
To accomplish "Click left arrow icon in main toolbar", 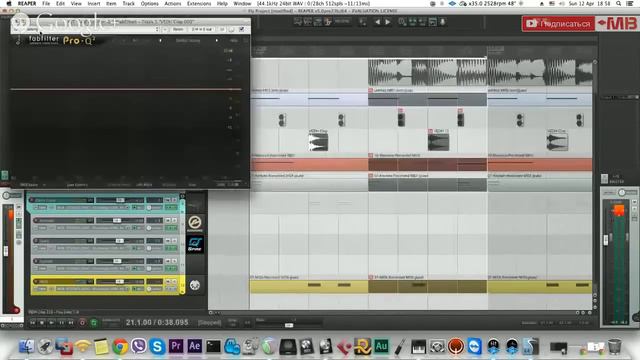I will 378,22.
